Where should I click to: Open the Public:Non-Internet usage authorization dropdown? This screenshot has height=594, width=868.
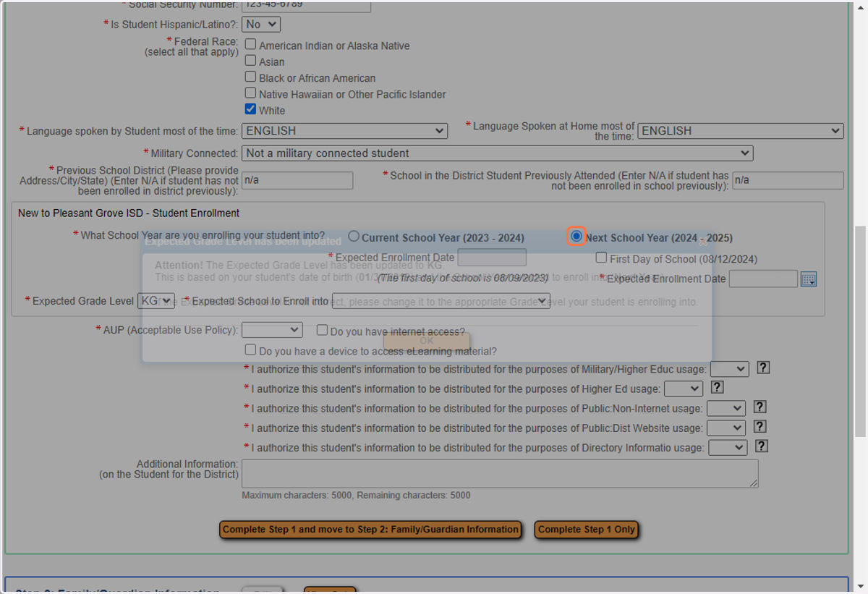726,408
